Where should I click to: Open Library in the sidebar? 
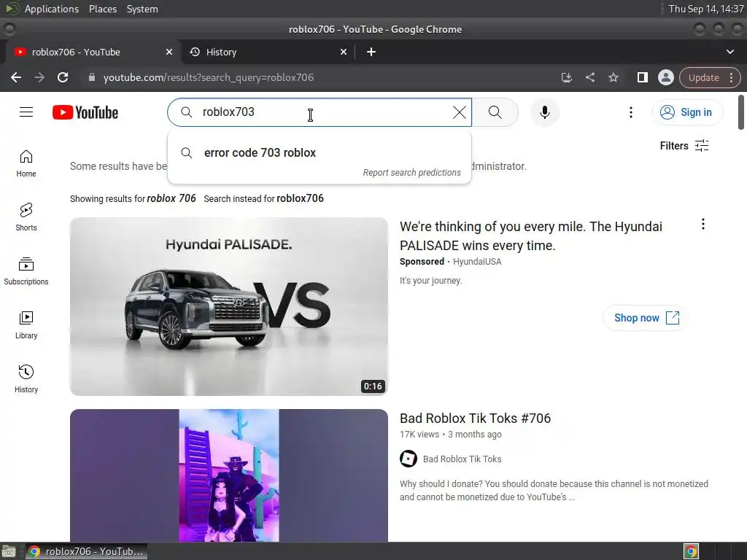click(x=26, y=325)
